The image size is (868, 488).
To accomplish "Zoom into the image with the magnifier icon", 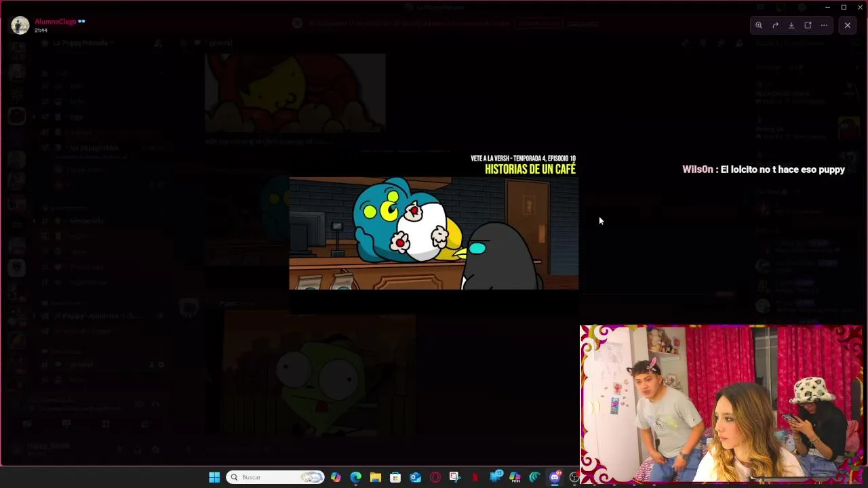I will [x=759, y=25].
